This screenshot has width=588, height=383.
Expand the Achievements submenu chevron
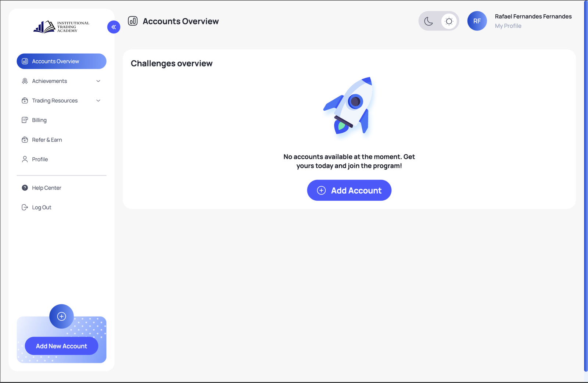(98, 81)
